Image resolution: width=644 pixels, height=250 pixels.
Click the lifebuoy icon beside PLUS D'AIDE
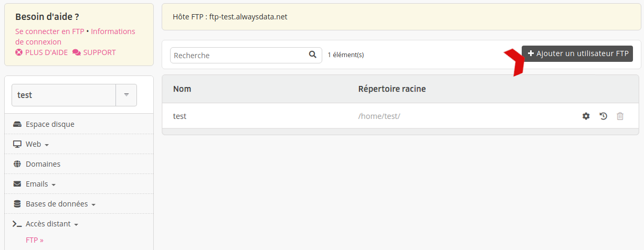click(x=19, y=52)
